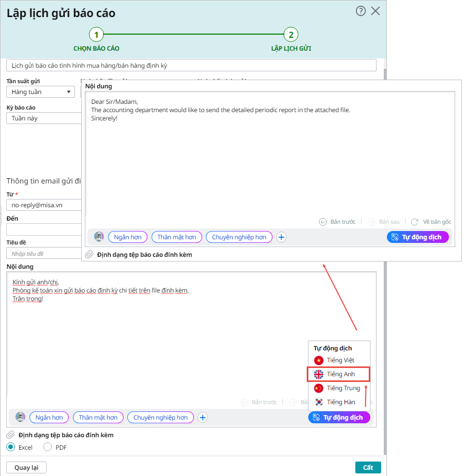Screen dimensions: 466x476
Task: Focus the Đến recipient field
Action: 44,229
